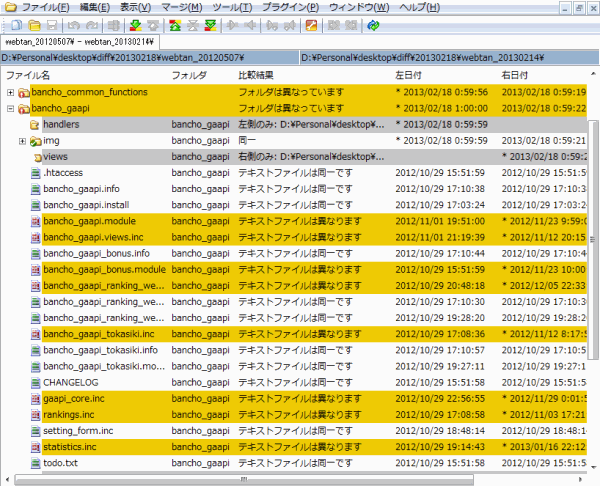This screenshot has width=600, height=486.
Task: Click the Copy to right toolbar icon
Action: coord(232,26)
